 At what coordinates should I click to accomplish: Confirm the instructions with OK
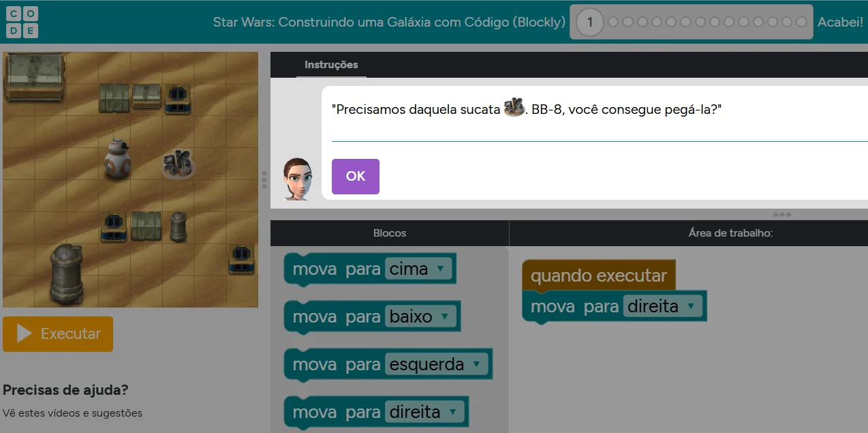(356, 177)
